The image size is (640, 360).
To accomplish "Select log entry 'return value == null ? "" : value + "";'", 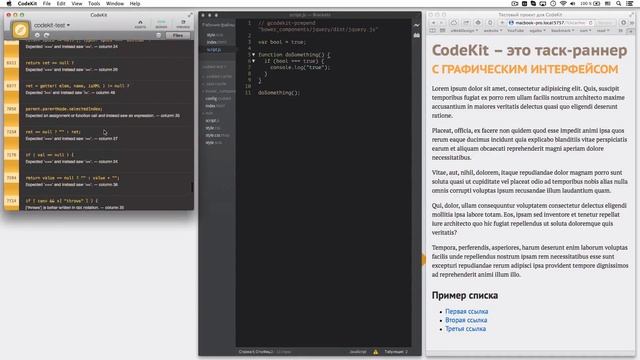I will pos(106,181).
